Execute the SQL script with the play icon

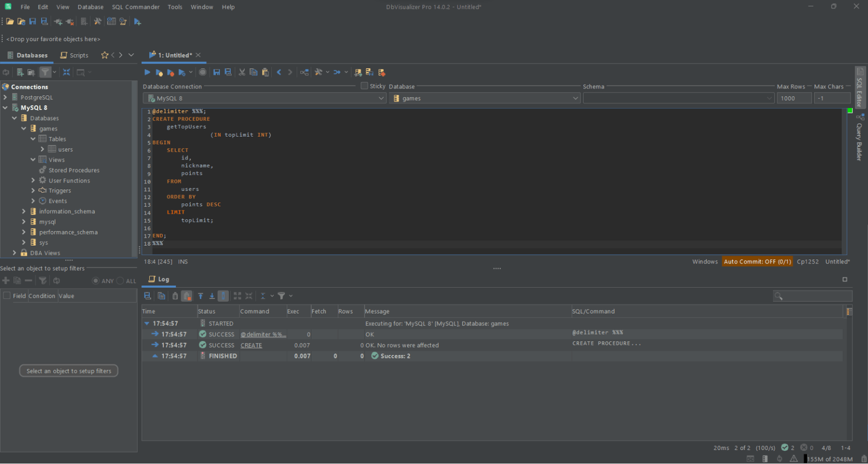point(147,72)
